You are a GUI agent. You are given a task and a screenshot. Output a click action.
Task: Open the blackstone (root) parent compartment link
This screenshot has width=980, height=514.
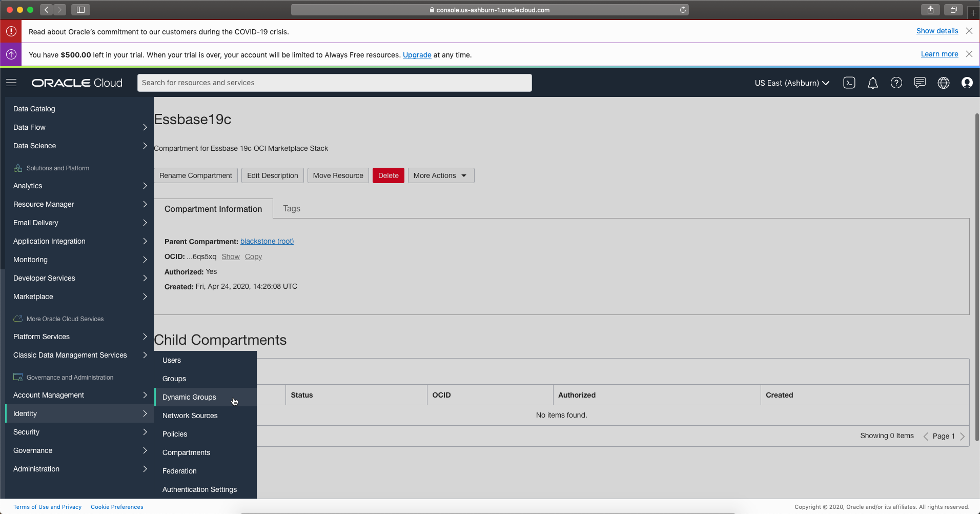pos(267,241)
